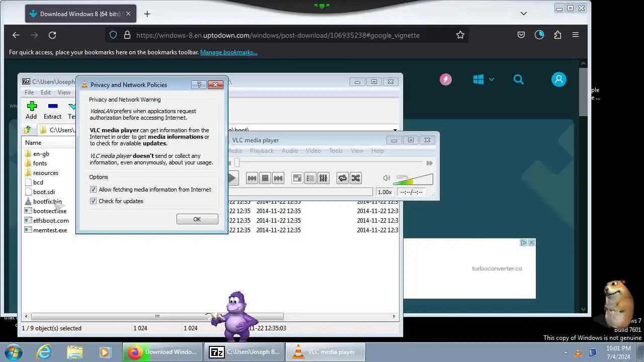Click the up-folder arrow icon in 7-Zip
Image resolution: width=644 pixels, height=362 pixels.
click(28, 130)
